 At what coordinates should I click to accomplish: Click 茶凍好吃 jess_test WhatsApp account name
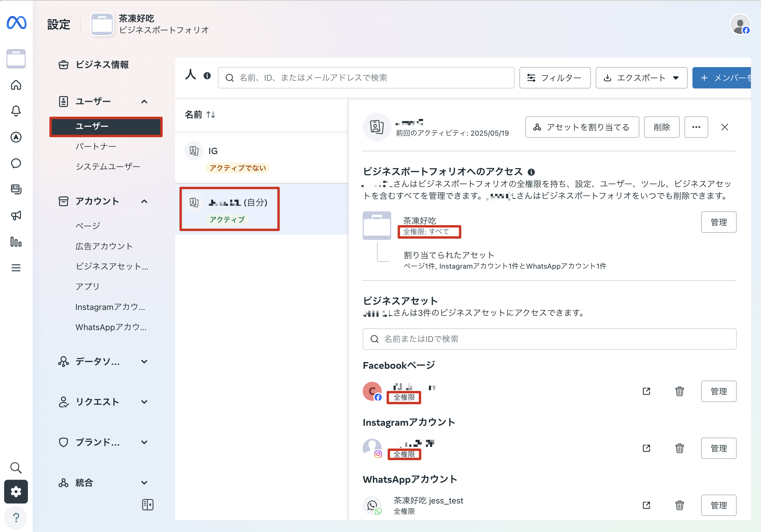click(428, 501)
